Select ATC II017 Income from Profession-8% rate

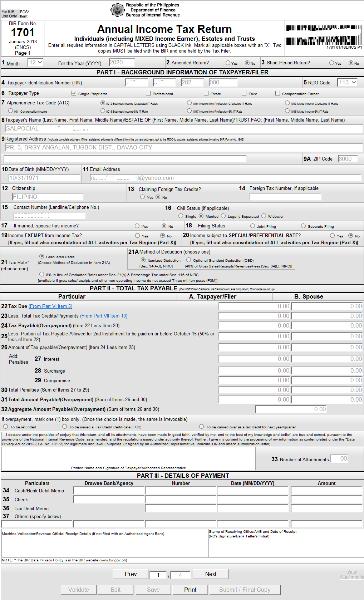pyautogui.click(x=189, y=111)
